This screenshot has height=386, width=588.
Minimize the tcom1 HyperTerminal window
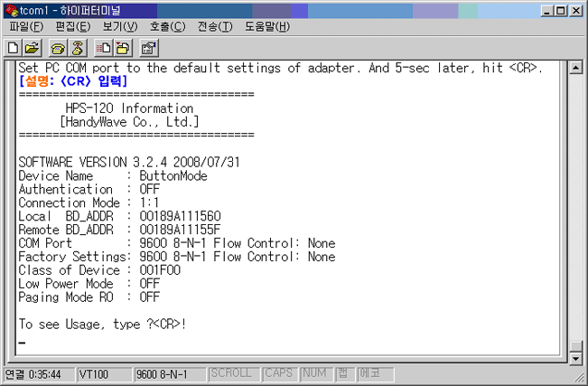547,11
